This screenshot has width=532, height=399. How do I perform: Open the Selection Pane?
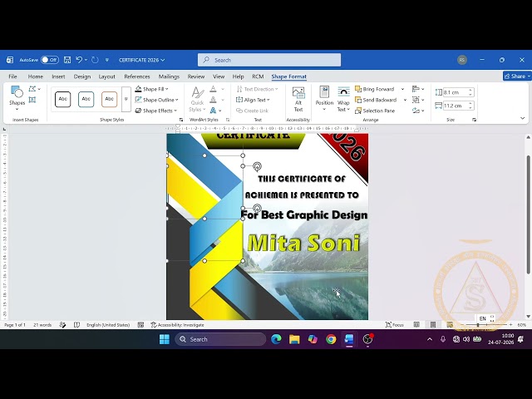click(375, 111)
